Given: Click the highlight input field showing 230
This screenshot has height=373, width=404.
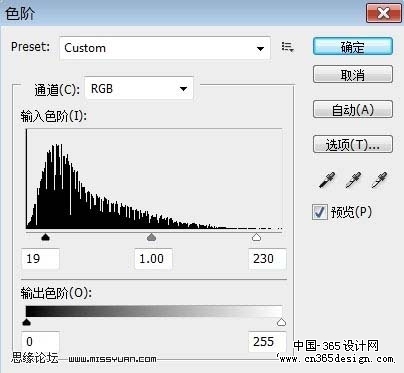Looking at the screenshot, I should [267, 259].
